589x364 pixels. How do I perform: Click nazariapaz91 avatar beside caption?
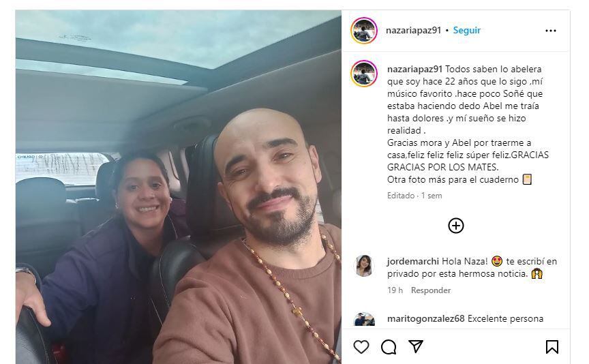click(x=364, y=74)
